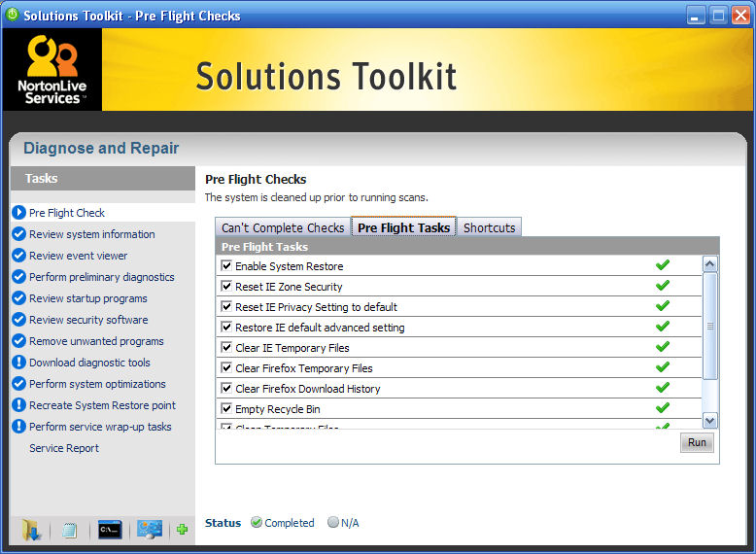Open Perform service wrap-up tasks

coord(100,427)
